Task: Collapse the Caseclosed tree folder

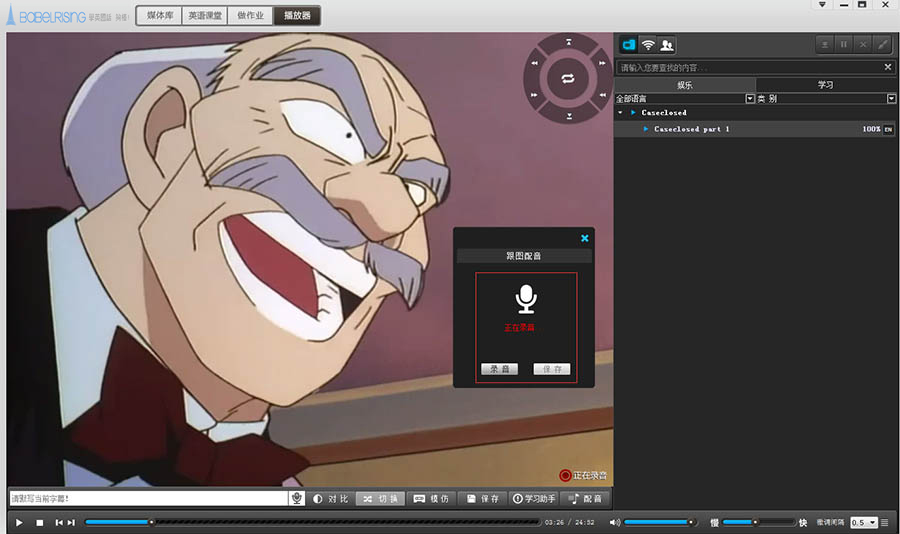Action: click(x=620, y=113)
